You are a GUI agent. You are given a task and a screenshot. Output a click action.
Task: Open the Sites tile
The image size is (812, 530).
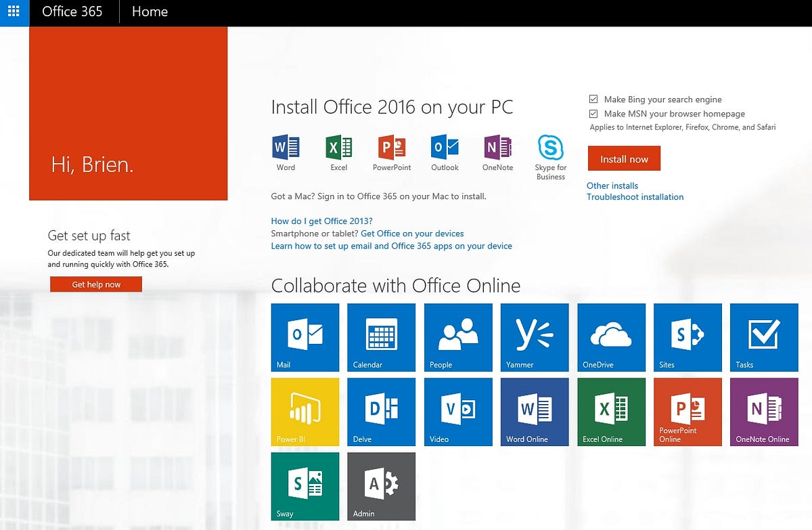[688, 338]
